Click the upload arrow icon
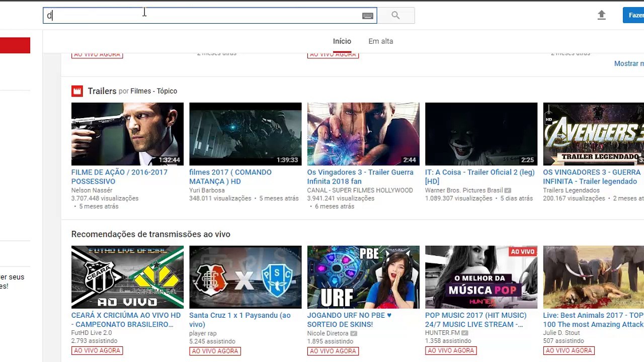Screen dimensions: 644x362 (x=601, y=15)
